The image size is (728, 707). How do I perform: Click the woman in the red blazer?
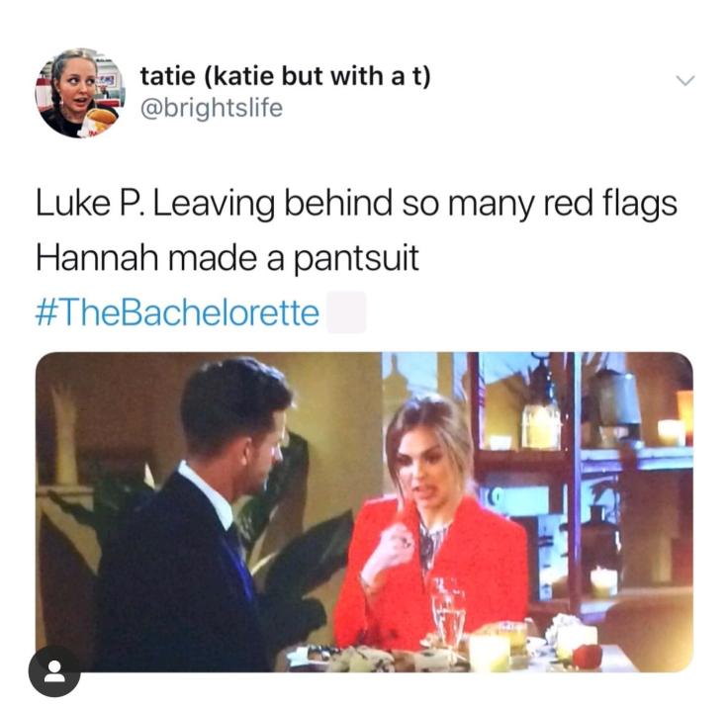(x=429, y=524)
